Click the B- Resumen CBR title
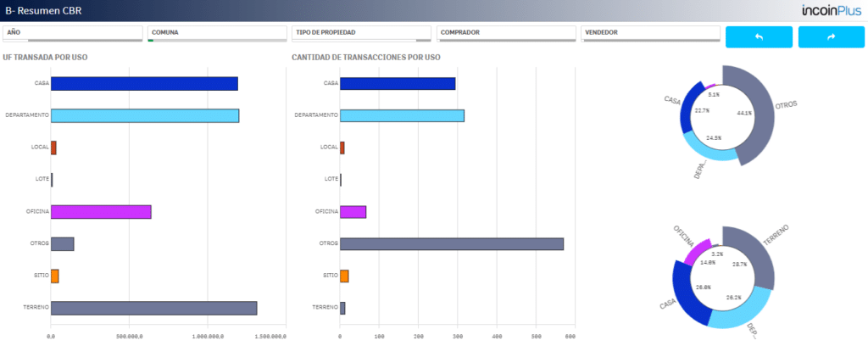The image size is (868, 346). (43, 10)
